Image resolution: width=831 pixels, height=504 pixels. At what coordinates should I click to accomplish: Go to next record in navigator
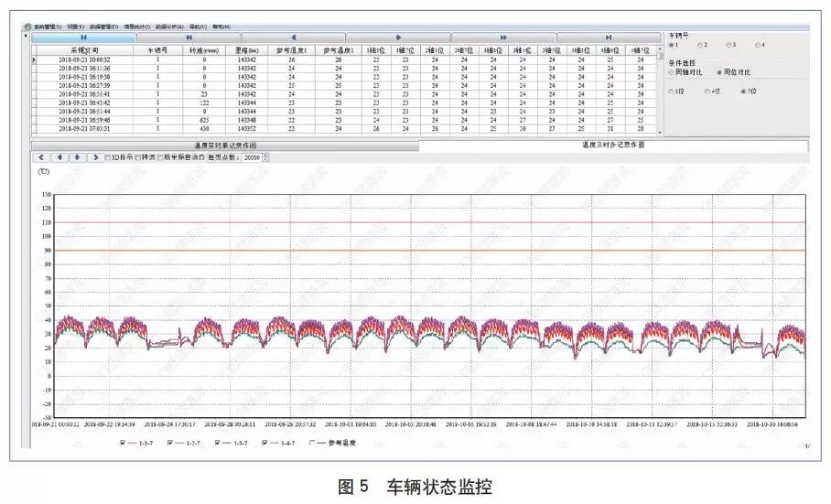(x=398, y=38)
